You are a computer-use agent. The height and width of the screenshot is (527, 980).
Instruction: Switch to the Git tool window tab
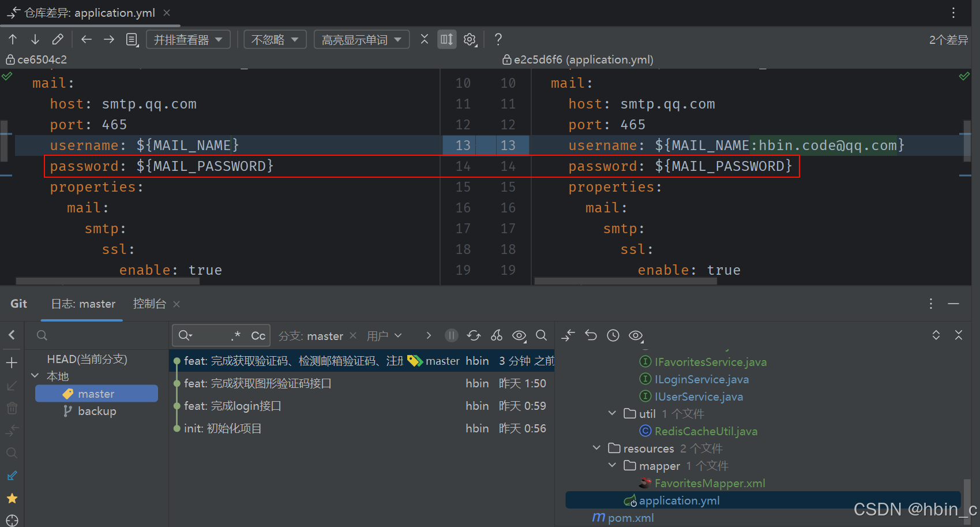(x=18, y=304)
